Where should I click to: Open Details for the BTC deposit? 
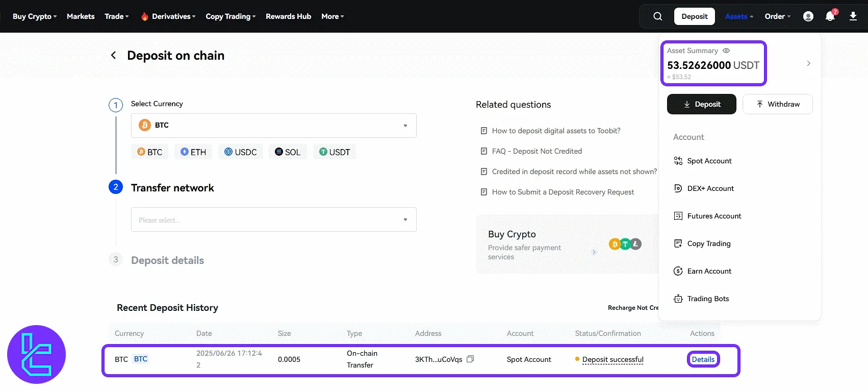703,359
